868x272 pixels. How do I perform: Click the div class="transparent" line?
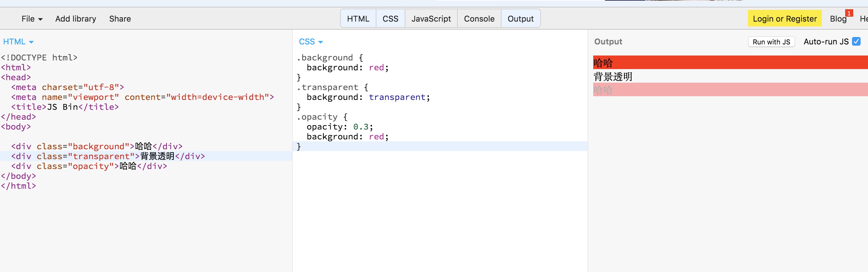point(108,156)
